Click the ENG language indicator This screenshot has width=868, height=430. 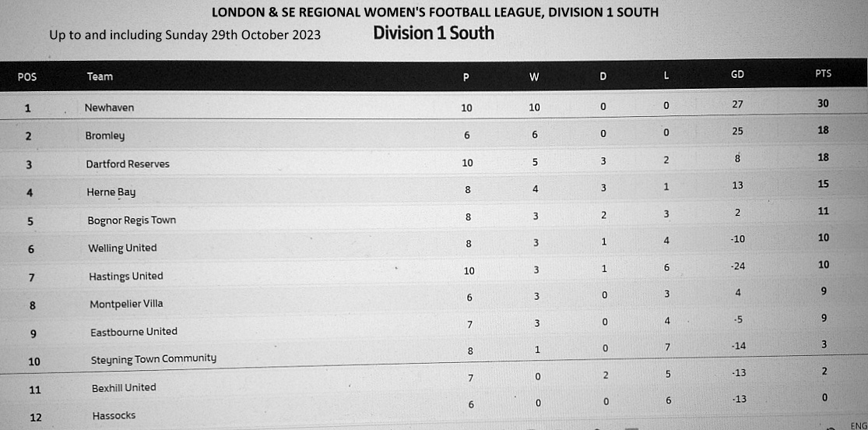859,425
